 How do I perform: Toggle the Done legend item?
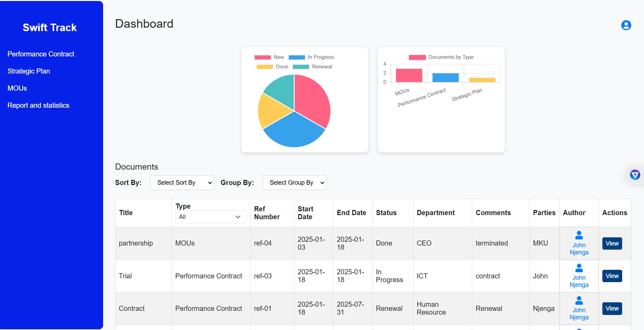[265, 67]
